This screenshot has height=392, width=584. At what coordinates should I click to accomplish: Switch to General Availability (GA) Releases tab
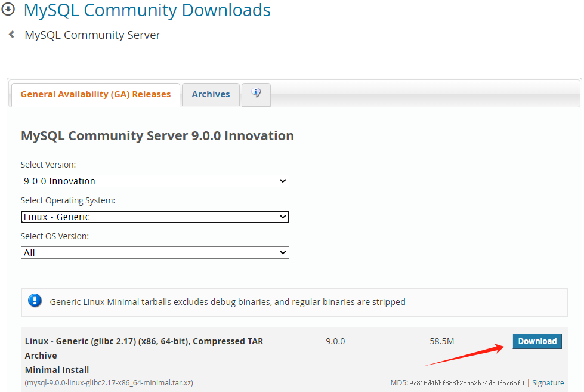pyautogui.click(x=95, y=94)
